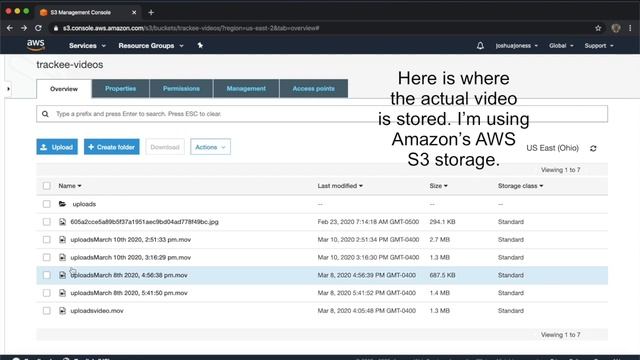Screen dimensions: 640x360
Task: Open the browser three-dot menu
Action: click(630, 28)
